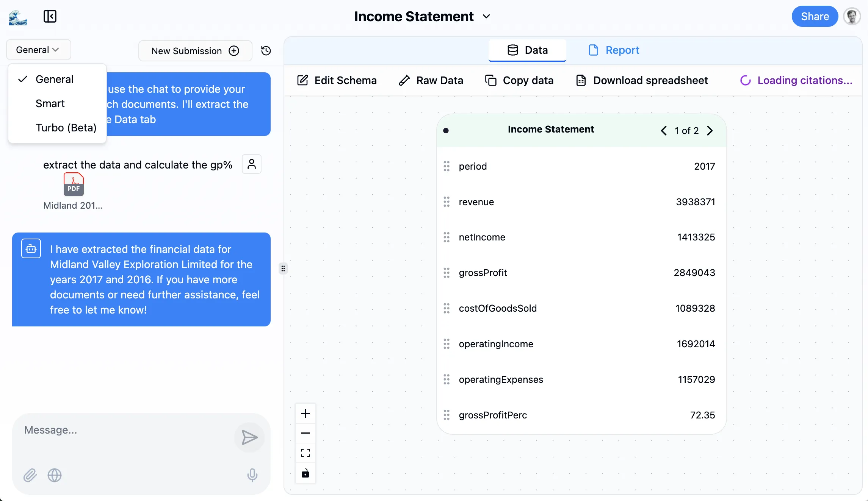The width and height of the screenshot is (868, 501).
Task: Go to next Income Statement record
Action: [710, 131]
